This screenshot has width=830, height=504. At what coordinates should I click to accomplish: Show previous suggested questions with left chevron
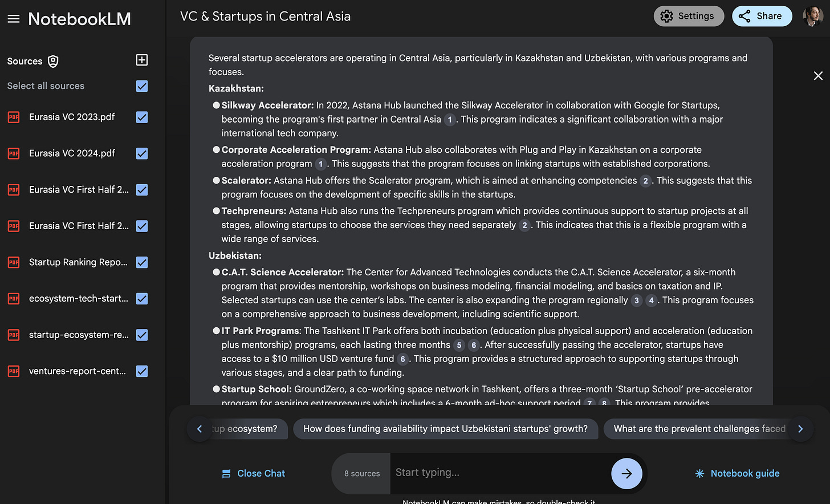(199, 429)
